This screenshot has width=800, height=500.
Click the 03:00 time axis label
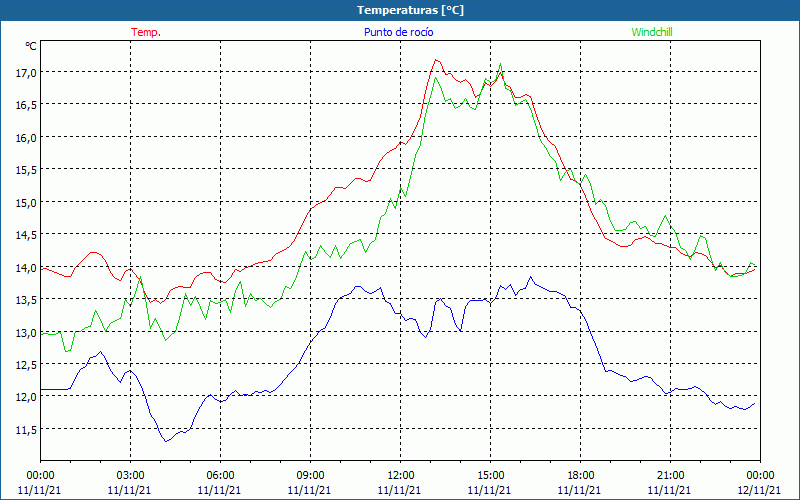pyautogui.click(x=130, y=475)
